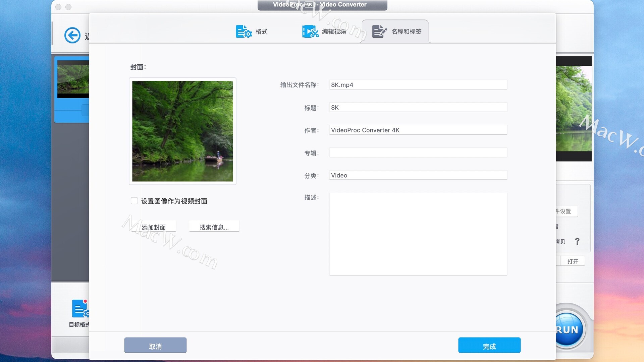Cancel with the 取消 button
The image size is (644, 362).
click(155, 345)
